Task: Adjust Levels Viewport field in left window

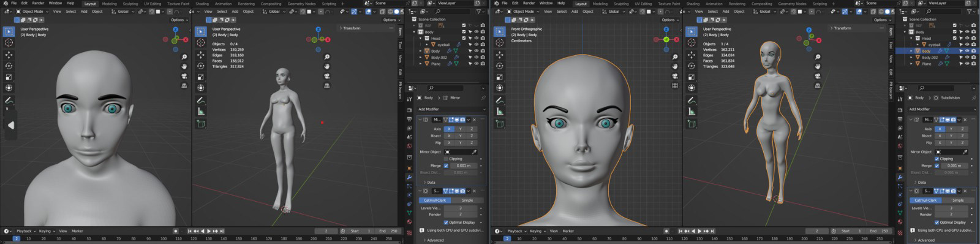Action: (x=460, y=208)
